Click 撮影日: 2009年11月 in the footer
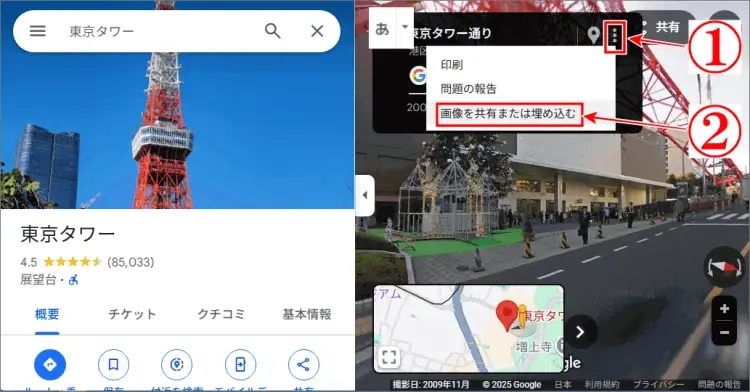Screen dimensions: 750x392 tap(430, 384)
